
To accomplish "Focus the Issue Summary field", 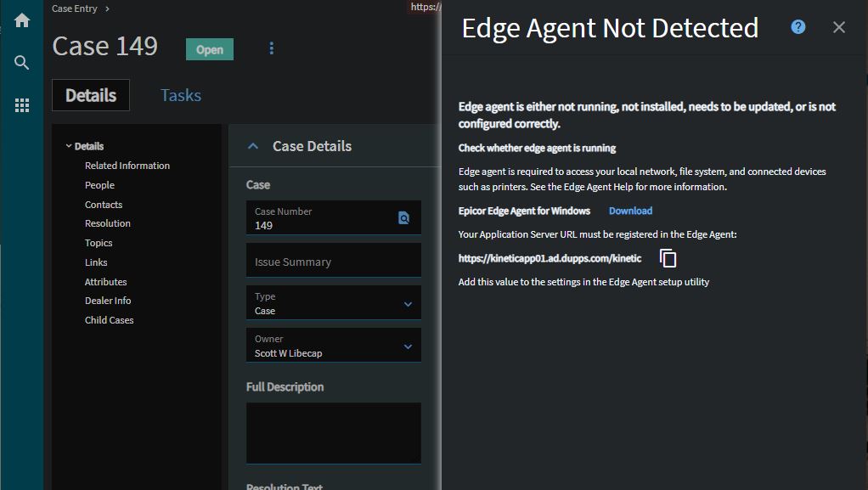I will [x=334, y=260].
